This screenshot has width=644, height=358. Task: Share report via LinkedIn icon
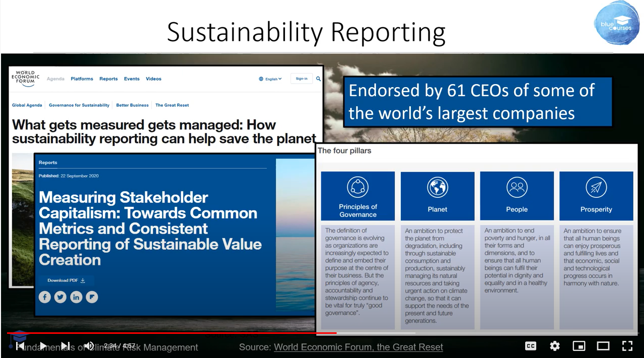pos(76,297)
